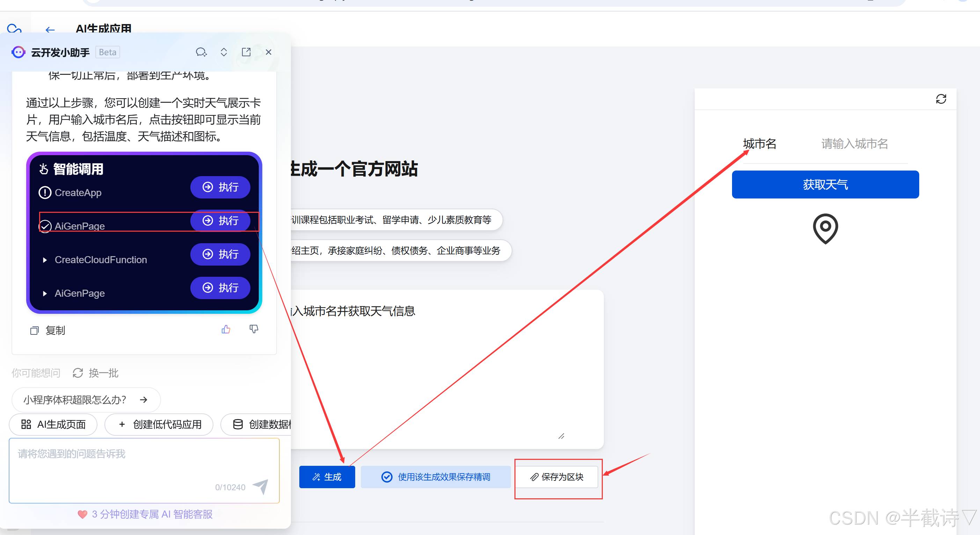Give a thumbs down to the response
Viewport: 980px width, 535px height.
(254, 329)
